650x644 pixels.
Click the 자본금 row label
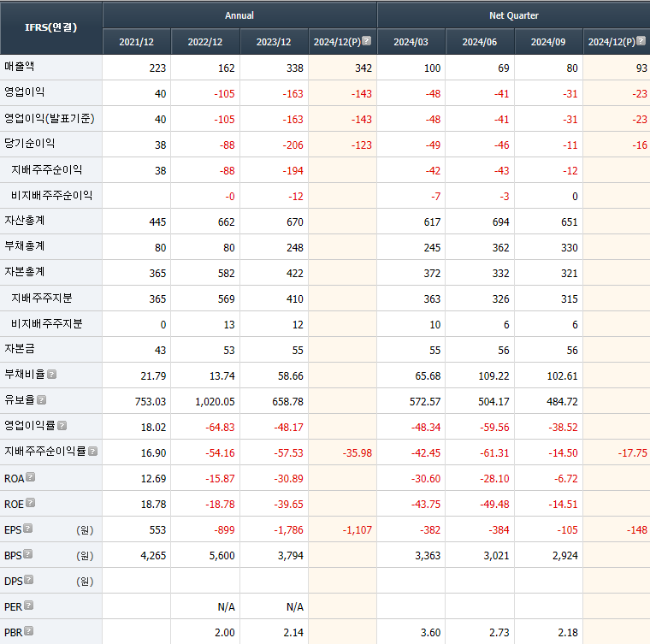[20, 349]
